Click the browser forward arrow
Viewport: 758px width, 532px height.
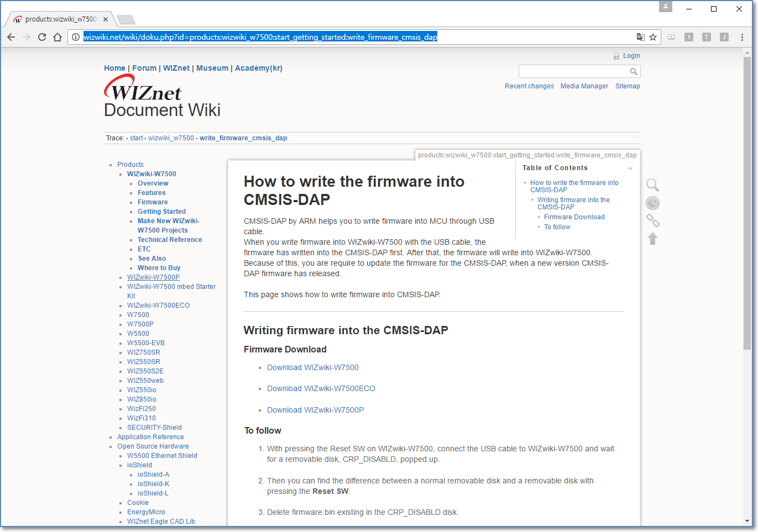tap(27, 37)
